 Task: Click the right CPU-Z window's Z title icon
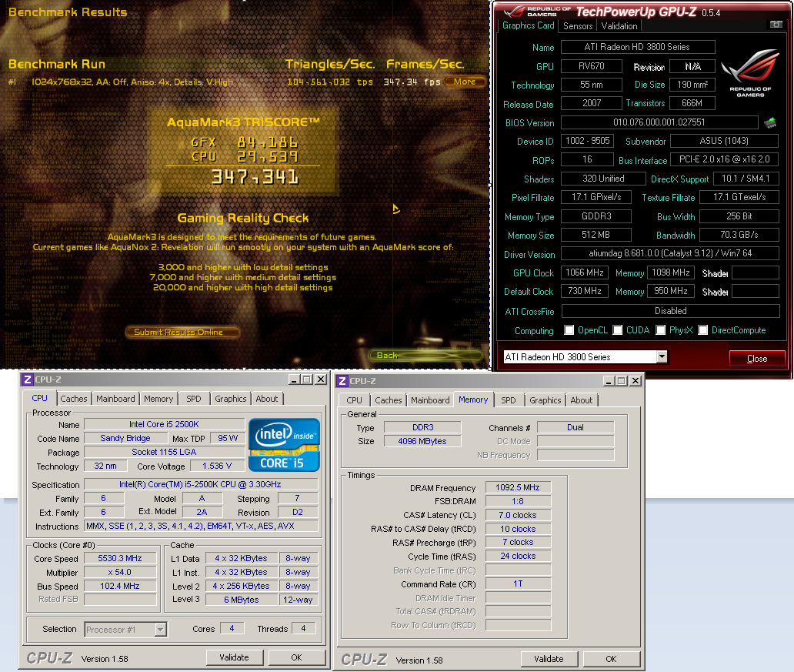coord(342,381)
